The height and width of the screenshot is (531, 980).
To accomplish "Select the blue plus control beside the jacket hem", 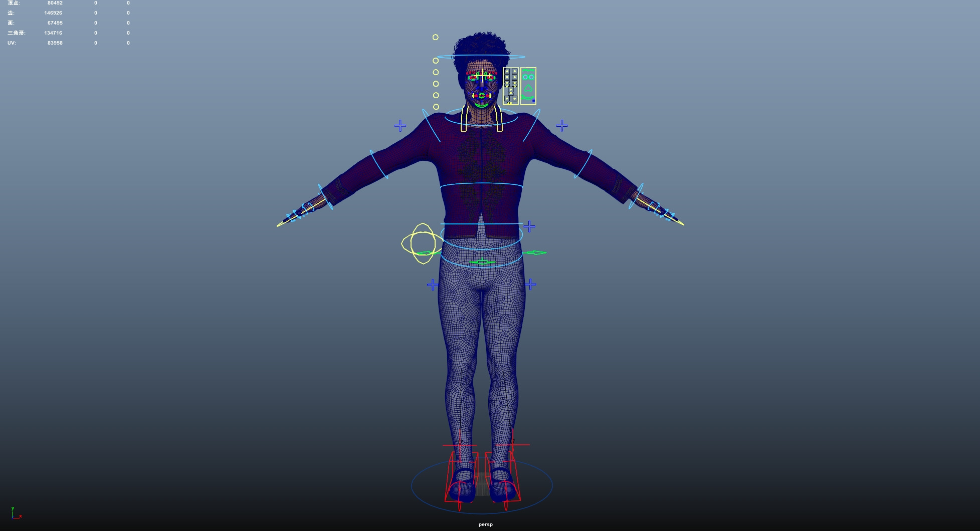I will (x=529, y=227).
